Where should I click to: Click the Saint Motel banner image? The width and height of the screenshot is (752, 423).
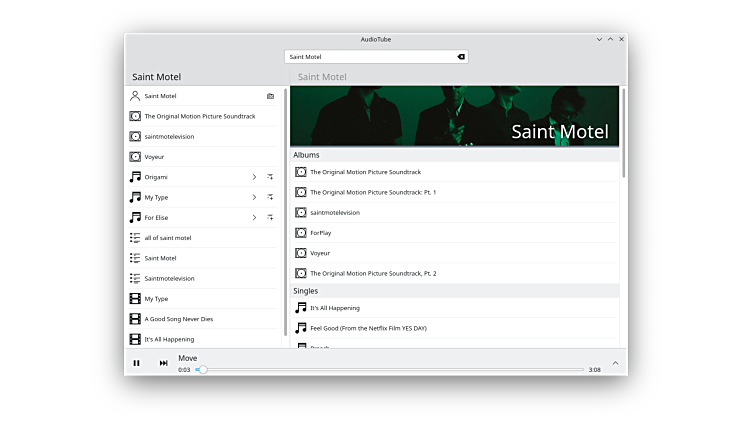tap(455, 117)
